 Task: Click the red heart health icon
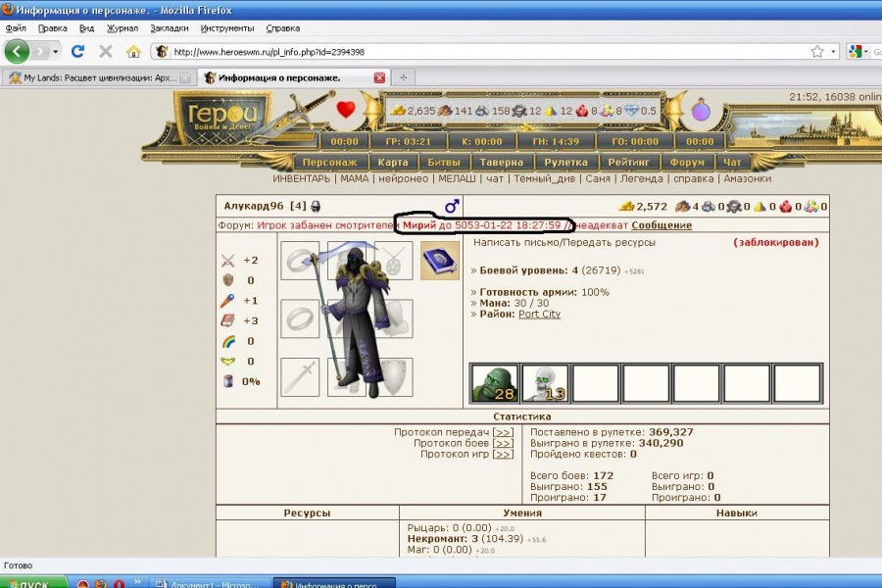click(346, 109)
